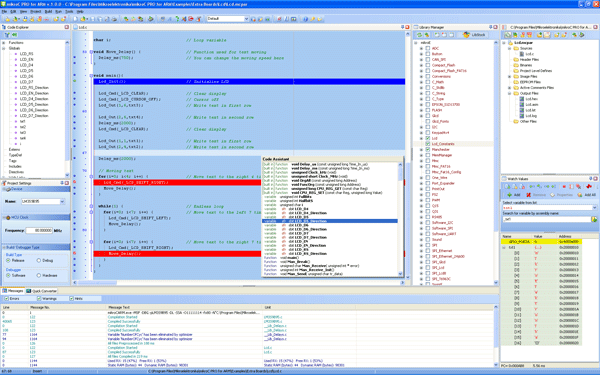Expand the Functions node in Code Explorer

click(x=3, y=43)
